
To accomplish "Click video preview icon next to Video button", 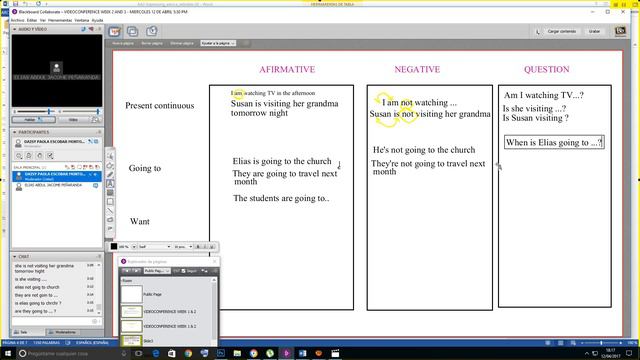I will 96,120.
